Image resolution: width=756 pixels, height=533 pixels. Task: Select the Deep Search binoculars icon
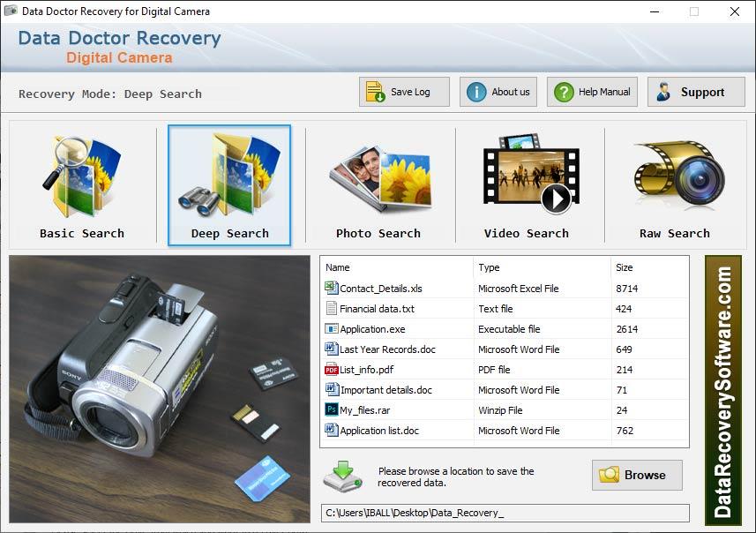coord(229,175)
